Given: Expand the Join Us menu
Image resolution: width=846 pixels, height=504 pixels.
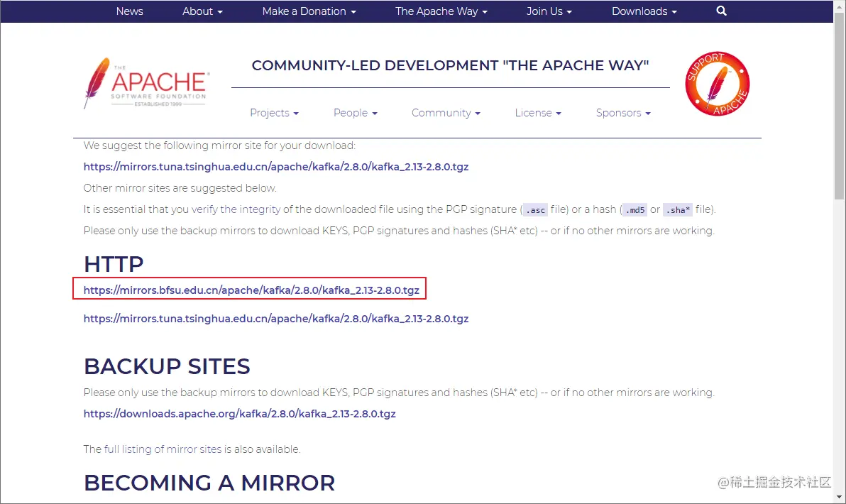Looking at the screenshot, I should (x=549, y=11).
